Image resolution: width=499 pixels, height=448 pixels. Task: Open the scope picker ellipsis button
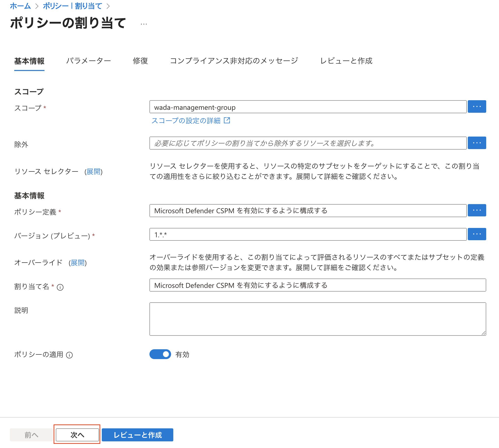tap(477, 107)
